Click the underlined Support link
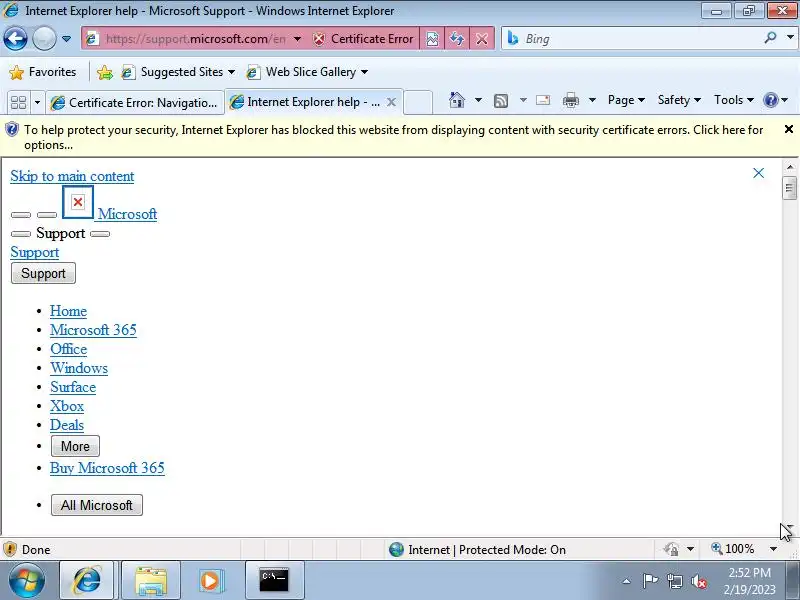This screenshot has width=800, height=600. (x=35, y=252)
